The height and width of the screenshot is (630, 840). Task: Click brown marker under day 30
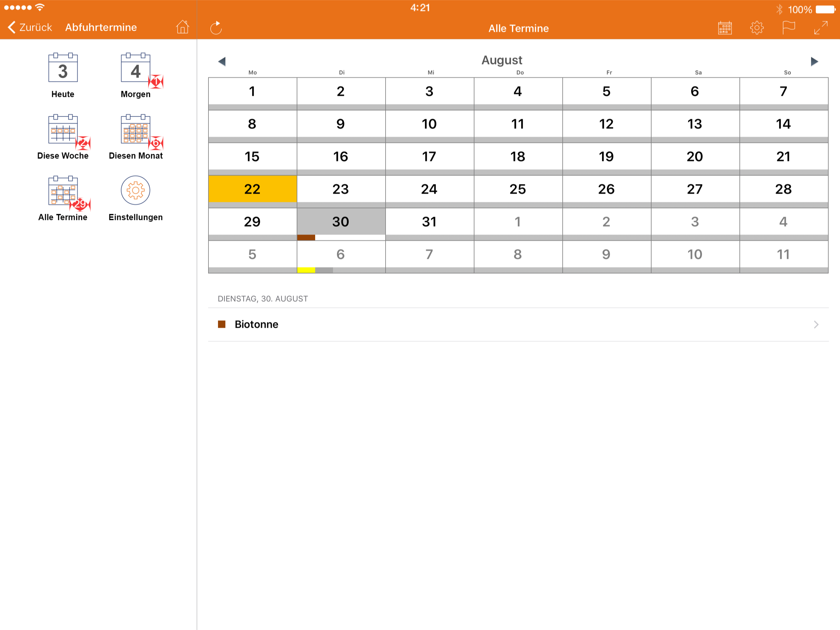pyautogui.click(x=306, y=237)
